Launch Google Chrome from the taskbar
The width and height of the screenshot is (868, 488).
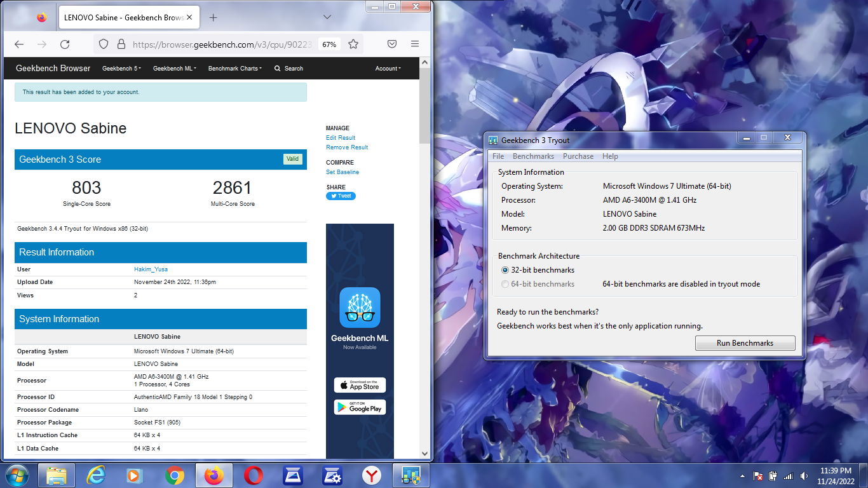(x=174, y=476)
